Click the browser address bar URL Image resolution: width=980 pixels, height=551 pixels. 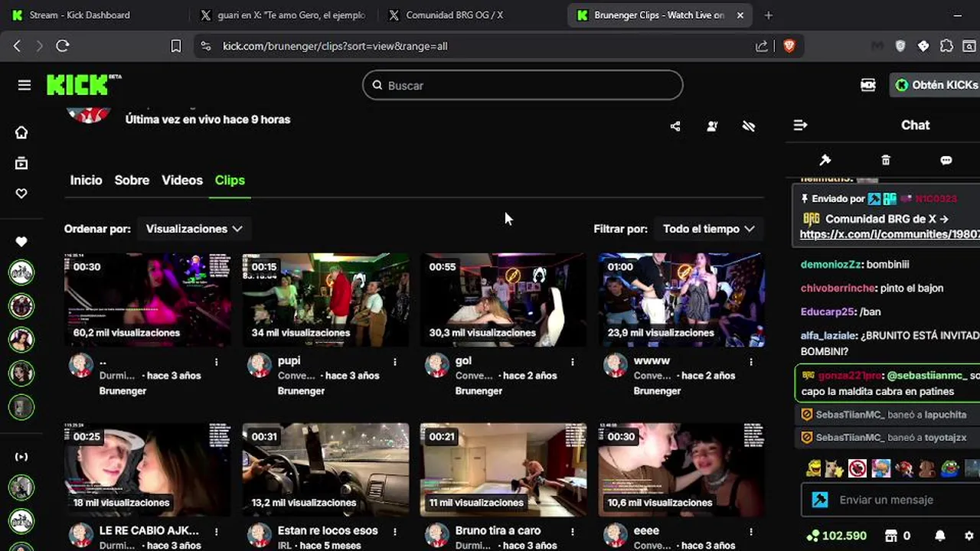[335, 46]
